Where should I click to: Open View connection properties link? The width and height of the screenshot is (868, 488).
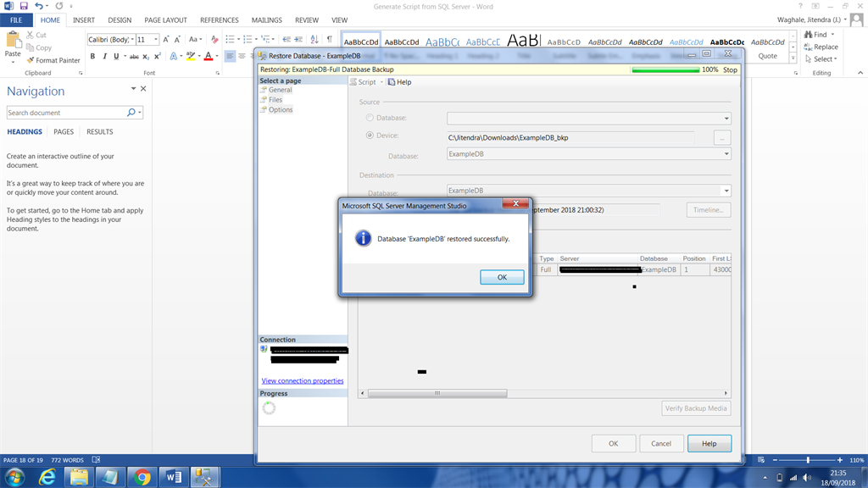303,380
